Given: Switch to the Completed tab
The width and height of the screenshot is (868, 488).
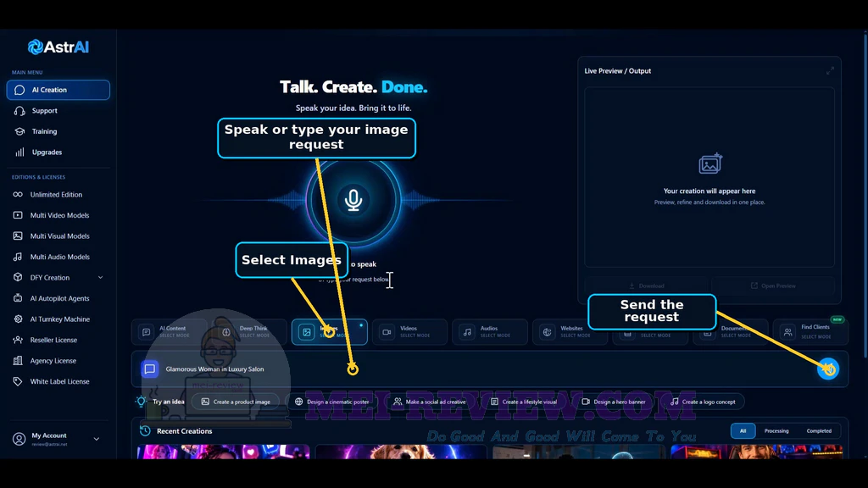Looking at the screenshot, I should [819, 430].
